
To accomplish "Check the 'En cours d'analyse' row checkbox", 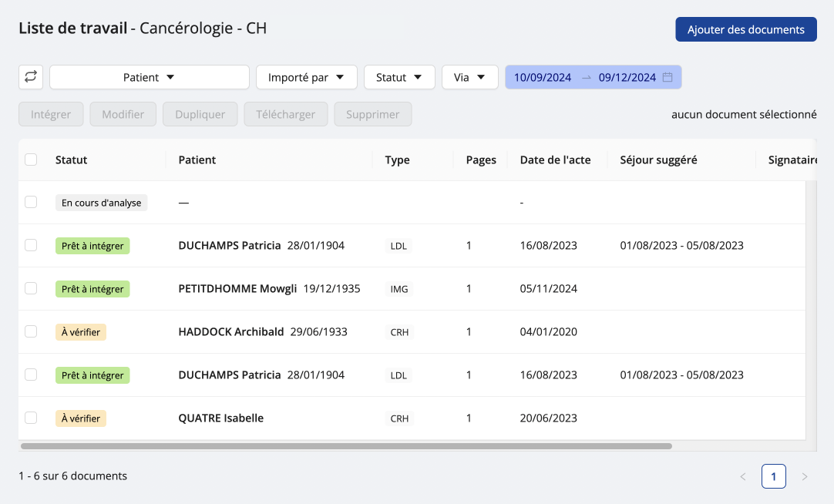I will pyautogui.click(x=31, y=202).
